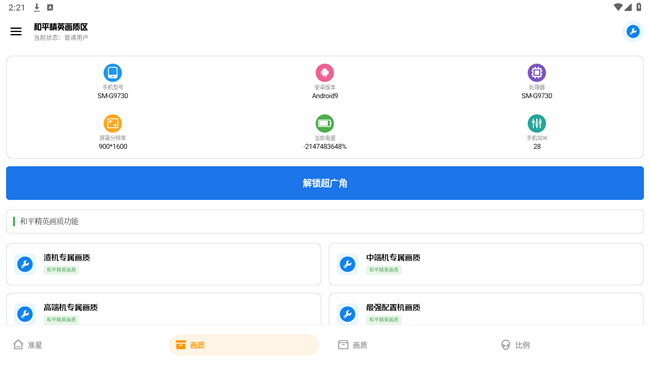Image resolution: width=650 pixels, height=365 pixels.
Task: Switch to the 准星 tab with the home icon
Action: point(28,345)
